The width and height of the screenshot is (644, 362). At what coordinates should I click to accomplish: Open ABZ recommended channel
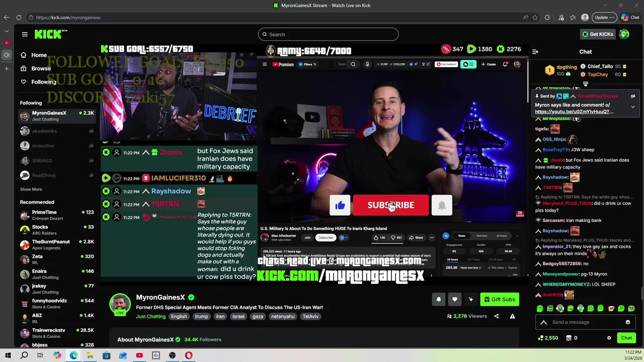coord(57,318)
